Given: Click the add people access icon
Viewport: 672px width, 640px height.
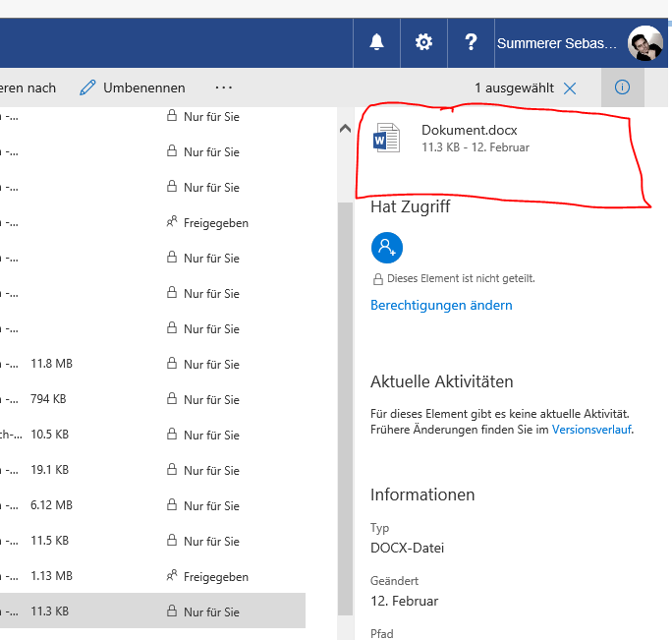Looking at the screenshot, I should tap(386, 248).
